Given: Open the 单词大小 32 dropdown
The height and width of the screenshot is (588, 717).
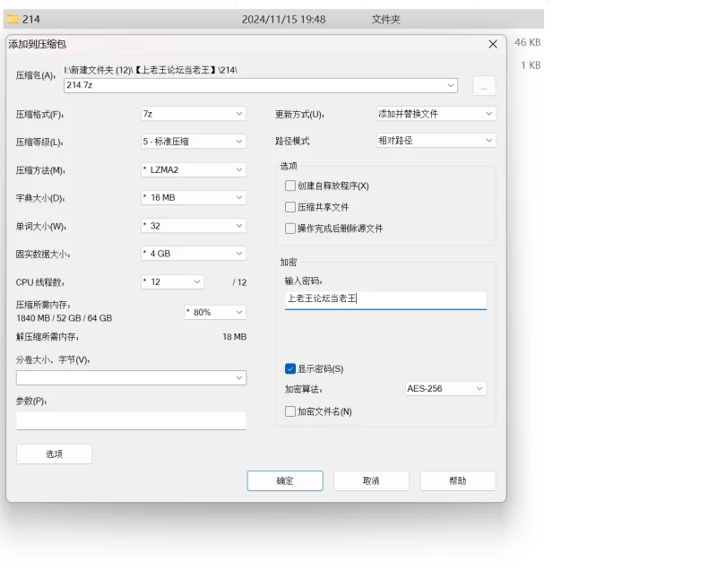Looking at the screenshot, I should [194, 226].
